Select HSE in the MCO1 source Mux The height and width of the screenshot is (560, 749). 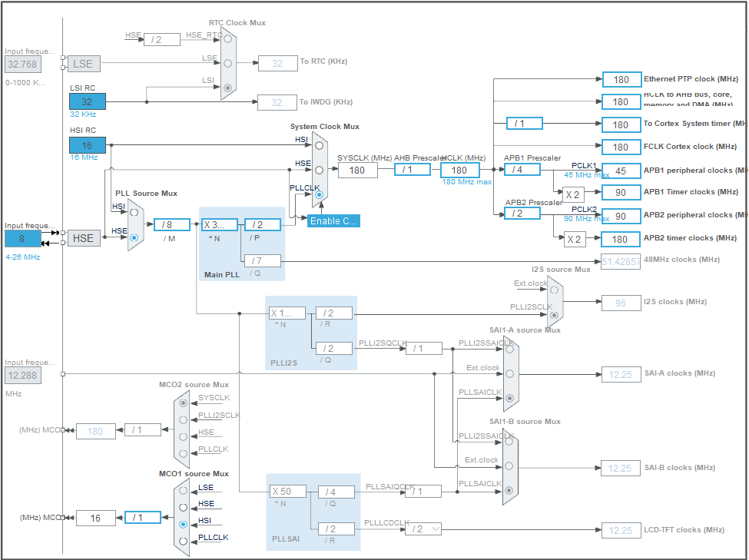coord(183,507)
